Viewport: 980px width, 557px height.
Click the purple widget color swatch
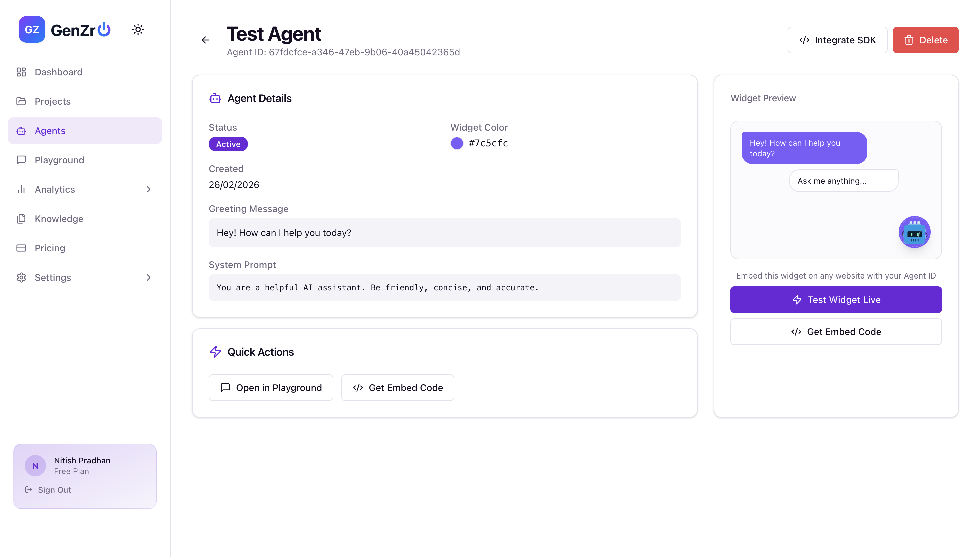click(457, 143)
